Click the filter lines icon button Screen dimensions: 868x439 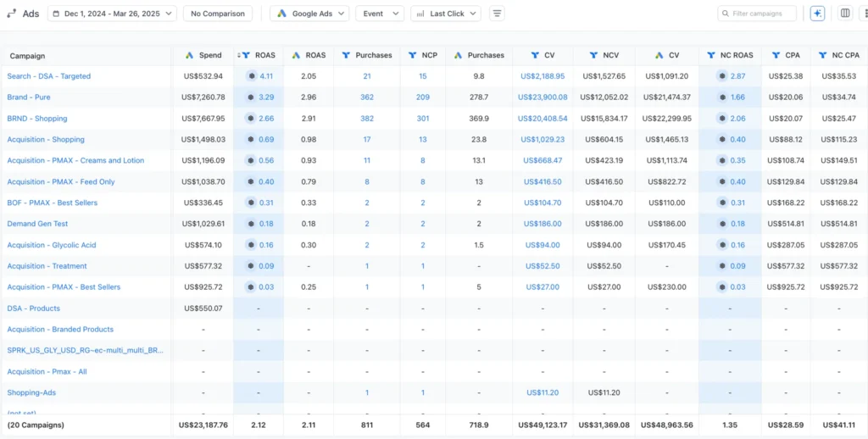pos(497,14)
